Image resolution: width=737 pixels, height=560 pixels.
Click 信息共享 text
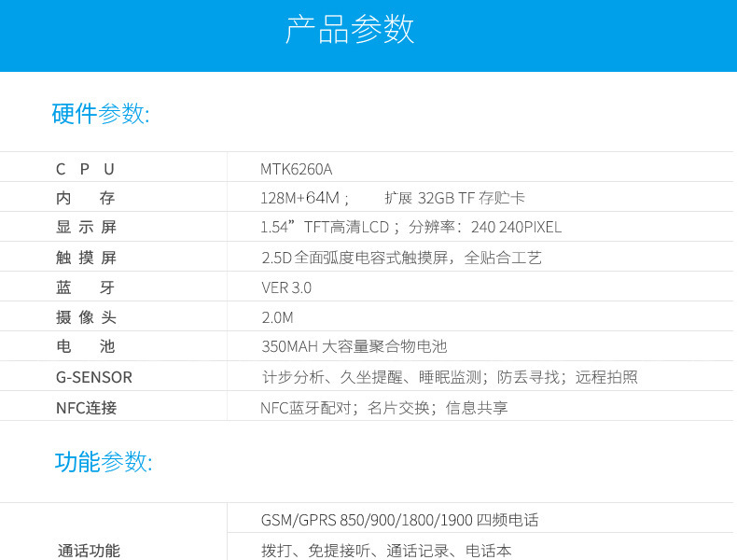(477, 408)
